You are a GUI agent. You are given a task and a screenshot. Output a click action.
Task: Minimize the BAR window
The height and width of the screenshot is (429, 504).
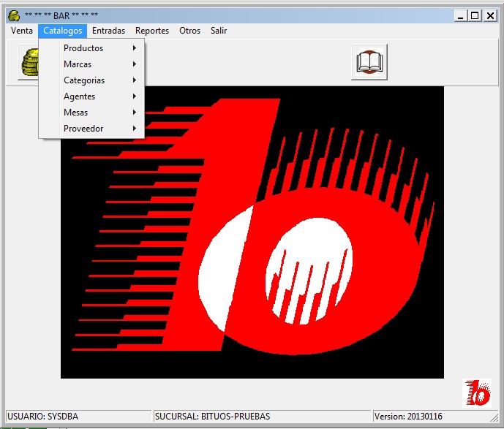461,16
